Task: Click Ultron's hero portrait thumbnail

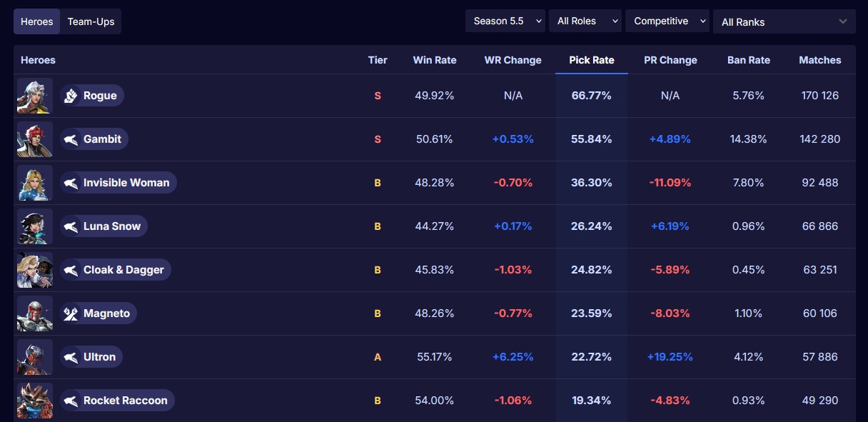Action: (x=35, y=357)
